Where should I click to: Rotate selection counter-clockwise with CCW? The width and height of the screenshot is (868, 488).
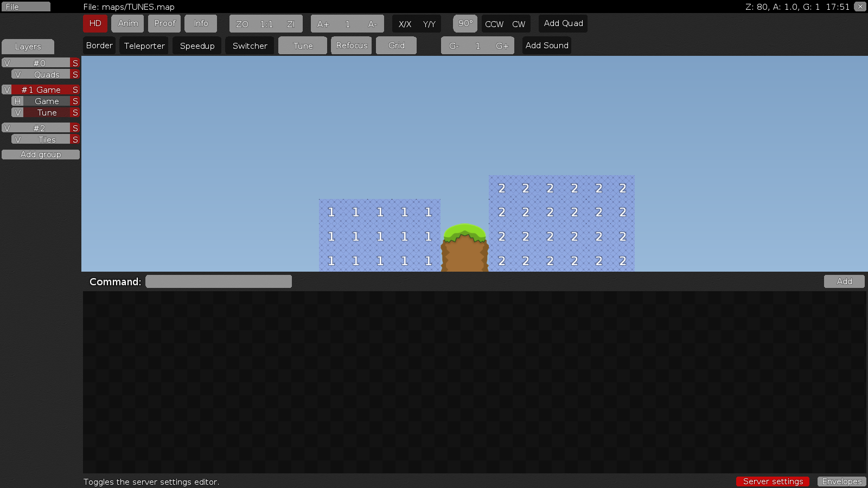494,24
